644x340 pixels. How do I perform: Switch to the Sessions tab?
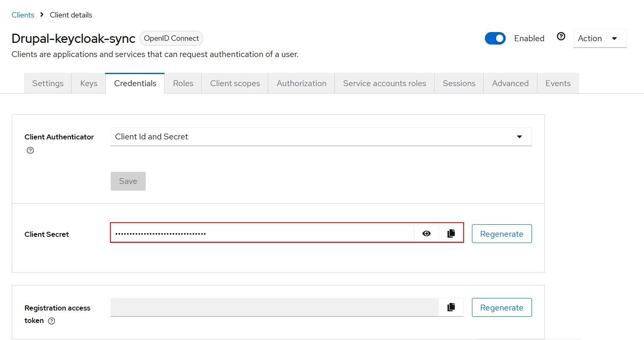459,83
